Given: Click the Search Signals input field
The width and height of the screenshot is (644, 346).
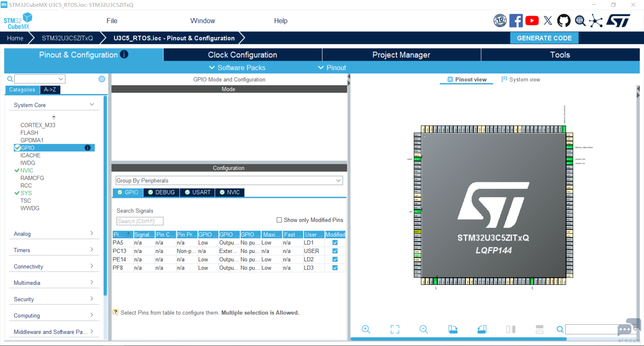Looking at the screenshot, I should (x=140, y=221).
